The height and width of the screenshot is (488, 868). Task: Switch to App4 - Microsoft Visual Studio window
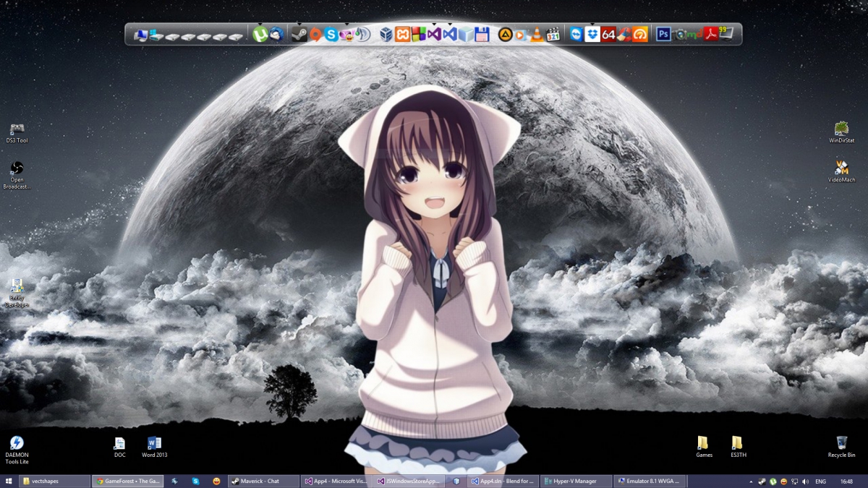click(336, 481)
